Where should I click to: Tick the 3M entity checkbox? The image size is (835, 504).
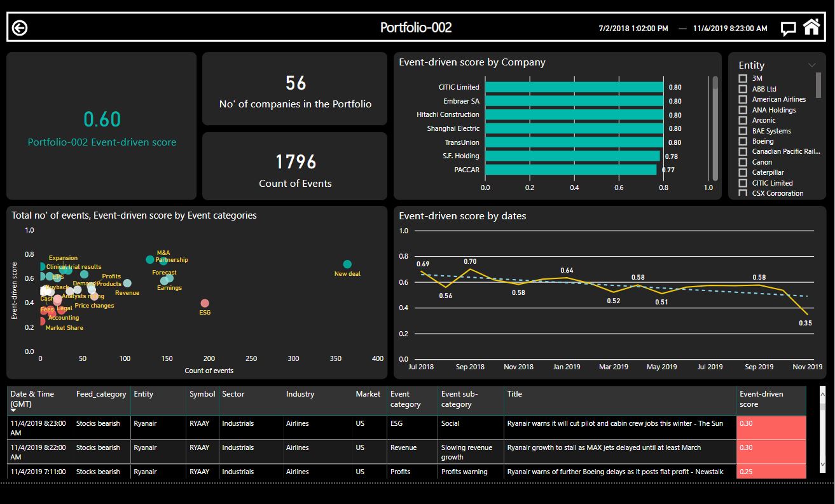click(742, 78)
